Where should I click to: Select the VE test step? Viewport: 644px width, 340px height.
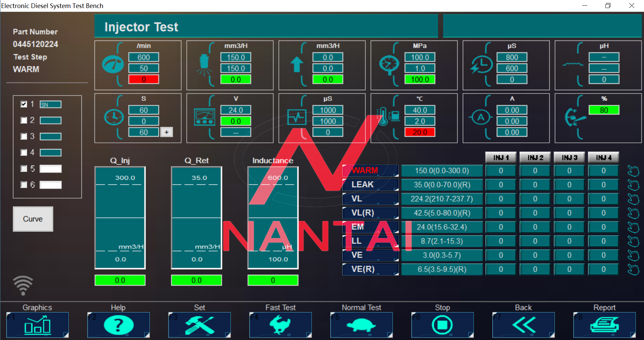pos(370,255)
